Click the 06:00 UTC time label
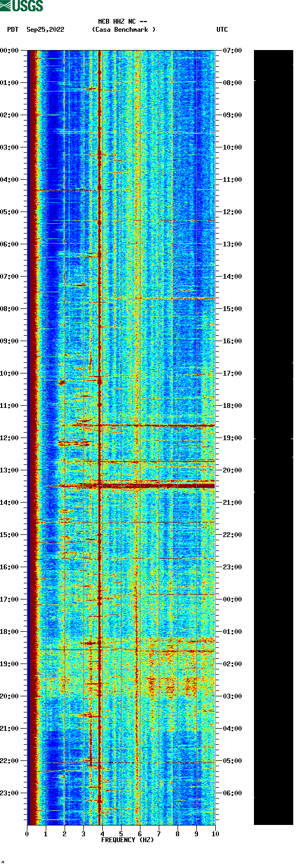The width and height of the screenshot is (297, 868). coord(232,793)
